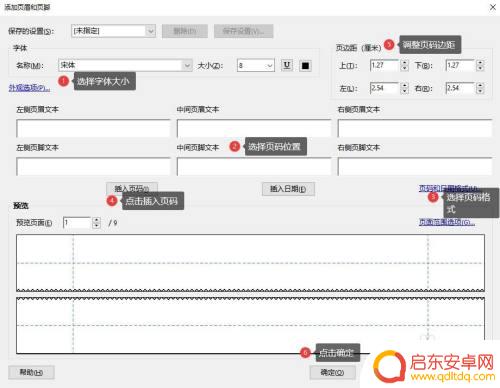500x388 pixels.
Task: Click the left margin 左 stepper arrows
Action: click(404, 88)
